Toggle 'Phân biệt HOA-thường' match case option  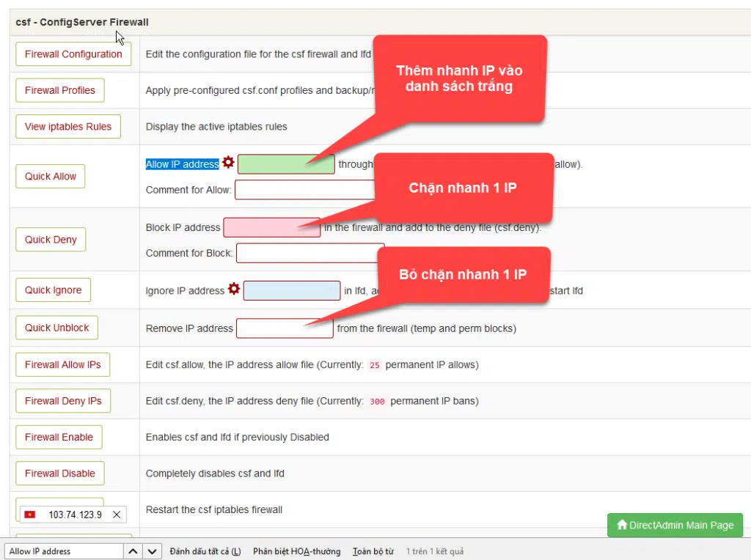(296, 551)
